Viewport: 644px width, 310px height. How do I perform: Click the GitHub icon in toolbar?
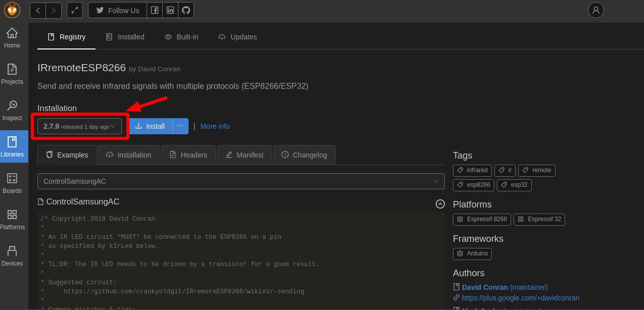coord(186,10)
